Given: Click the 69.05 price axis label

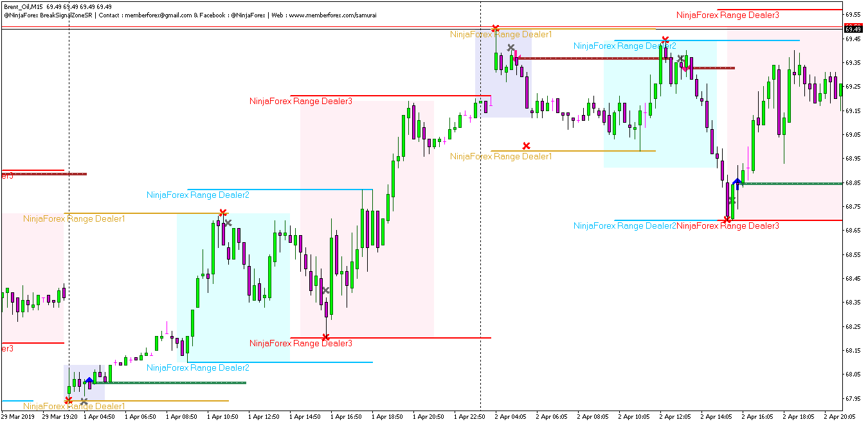Looking at the screenshot, I should (x=853, y=135).
